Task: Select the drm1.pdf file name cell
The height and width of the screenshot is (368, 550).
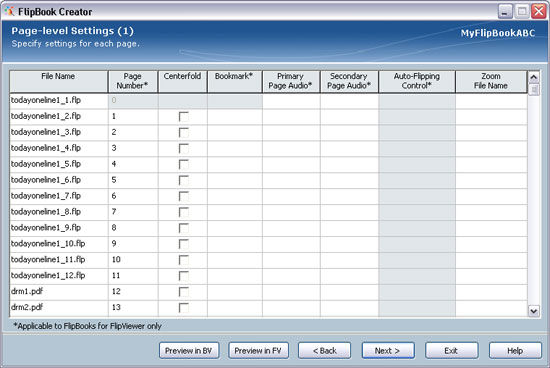Action: pos(59,292)
